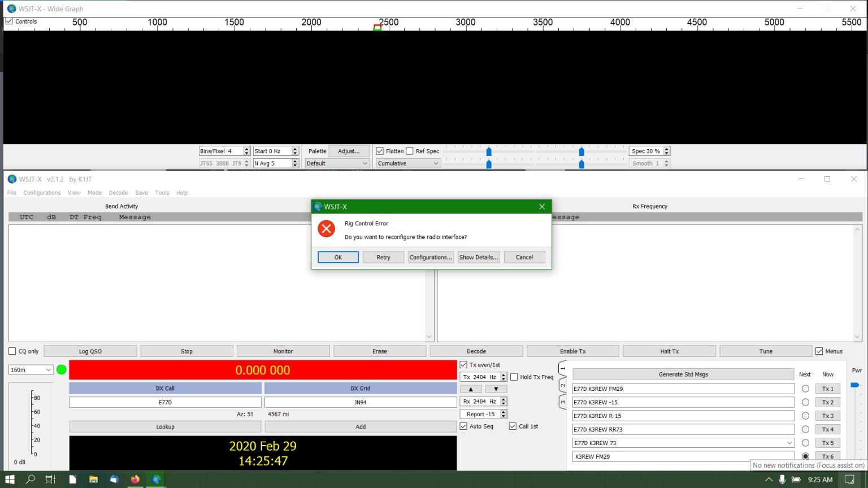The image size is (868, 488).
Task: Open the Action Center notifications
Action: (x=855, y=479)
